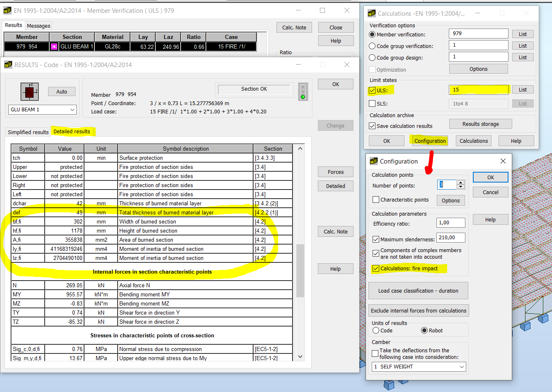Click the Efficiency ratio input field
This screenshot has height=392, width=552.
[450, 223]
